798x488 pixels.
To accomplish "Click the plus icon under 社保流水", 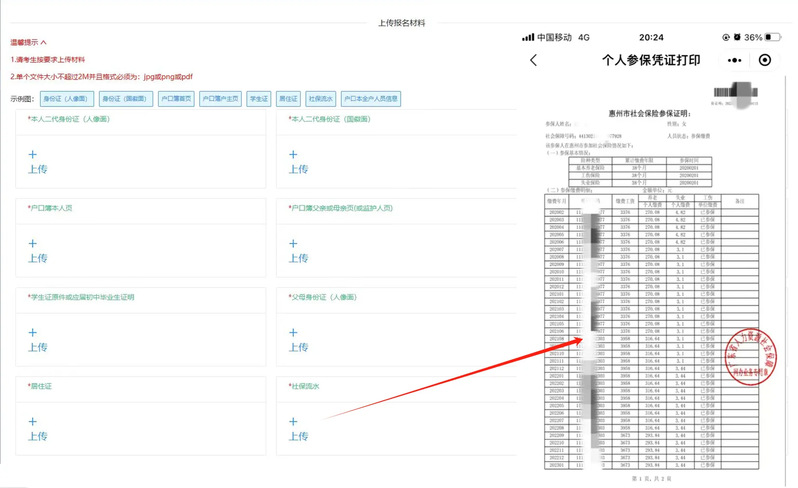I will tap(293, 421).
